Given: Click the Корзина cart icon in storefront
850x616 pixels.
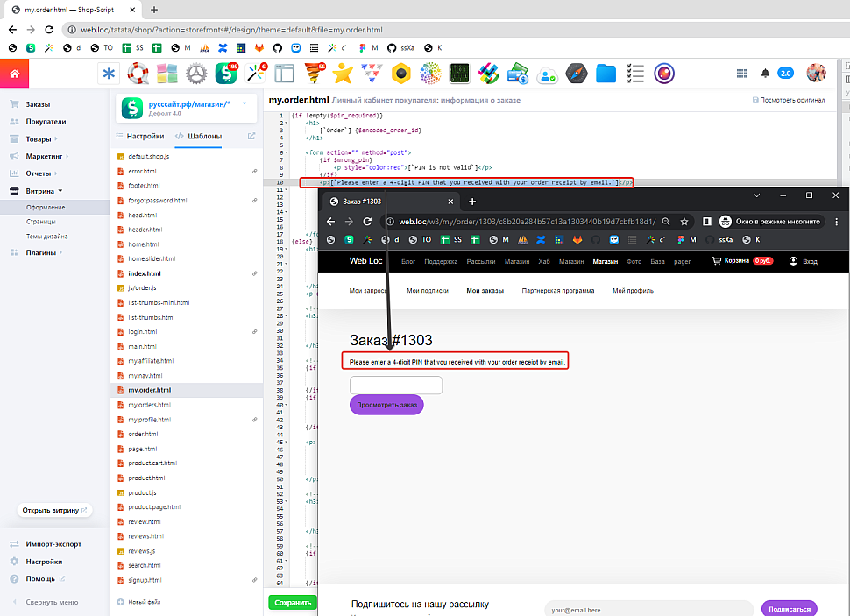Looking at the screenshot, I should [x=717, y=261].
